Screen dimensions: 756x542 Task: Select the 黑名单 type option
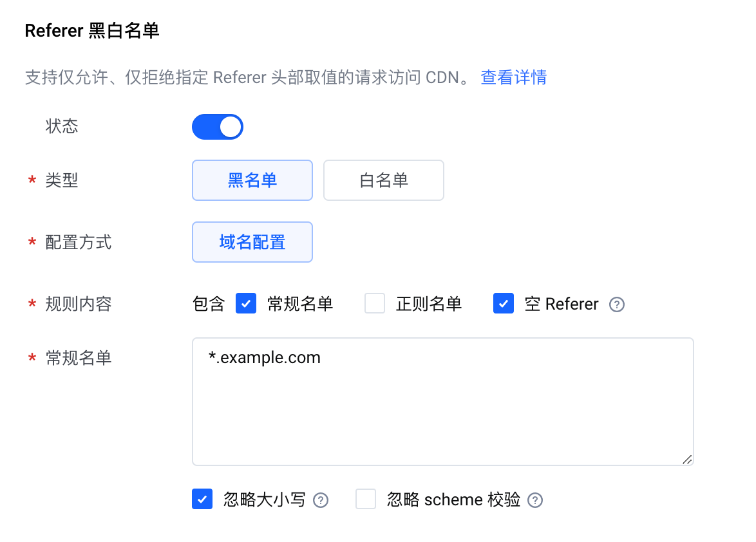[x=252, y=180]
